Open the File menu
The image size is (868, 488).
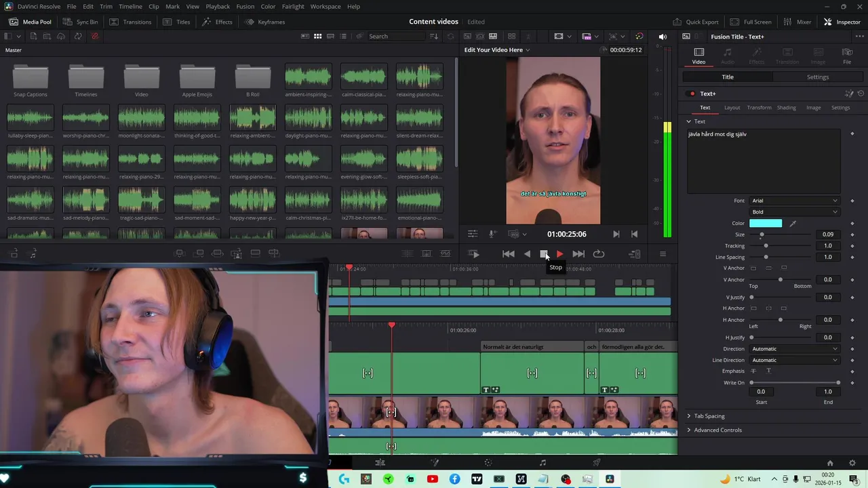coord(71,6)
